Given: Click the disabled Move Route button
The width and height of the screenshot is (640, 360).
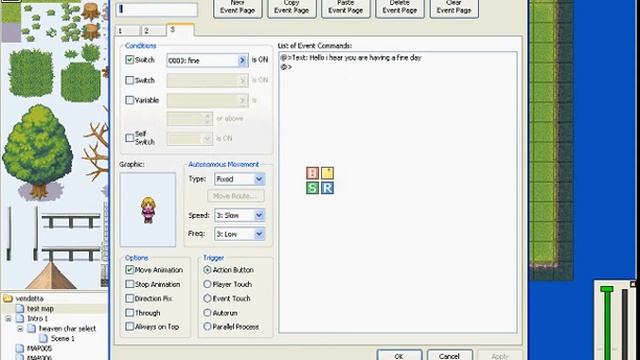Looking at the screenshot, I should [x=236, y=196].
